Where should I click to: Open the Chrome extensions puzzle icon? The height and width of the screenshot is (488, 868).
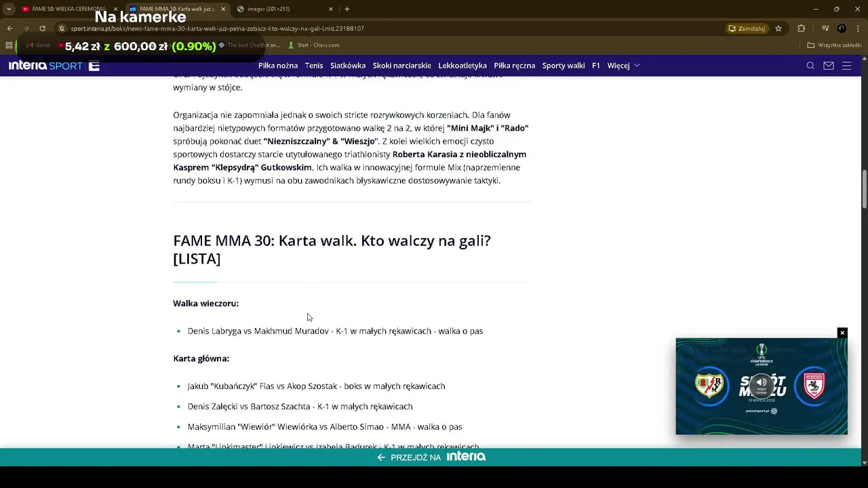click(x=802, y=28)
